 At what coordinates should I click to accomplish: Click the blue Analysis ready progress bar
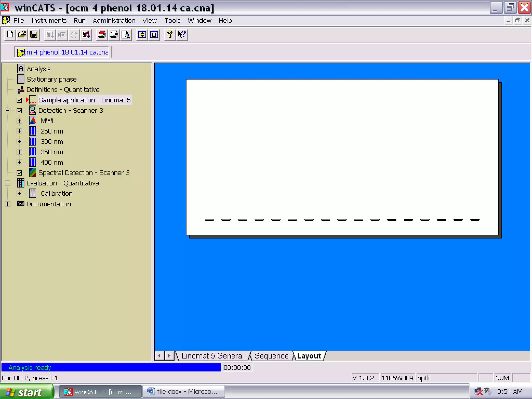click(x=111, y=368)
